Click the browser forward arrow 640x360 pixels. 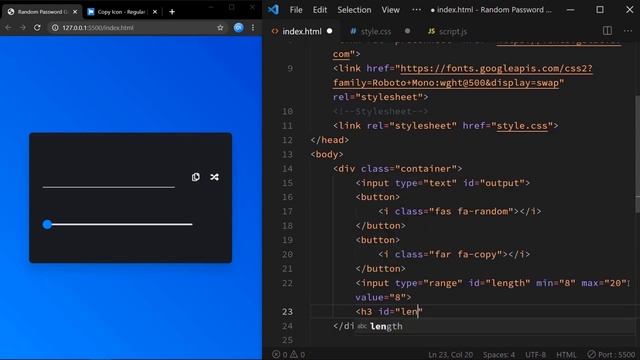tap(22, 27)
